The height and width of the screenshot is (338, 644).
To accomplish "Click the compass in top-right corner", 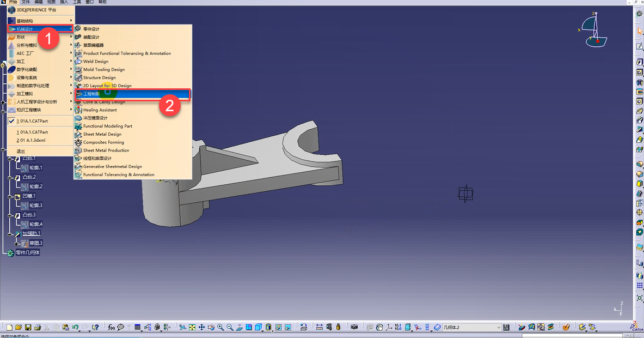I will (594, 30).
